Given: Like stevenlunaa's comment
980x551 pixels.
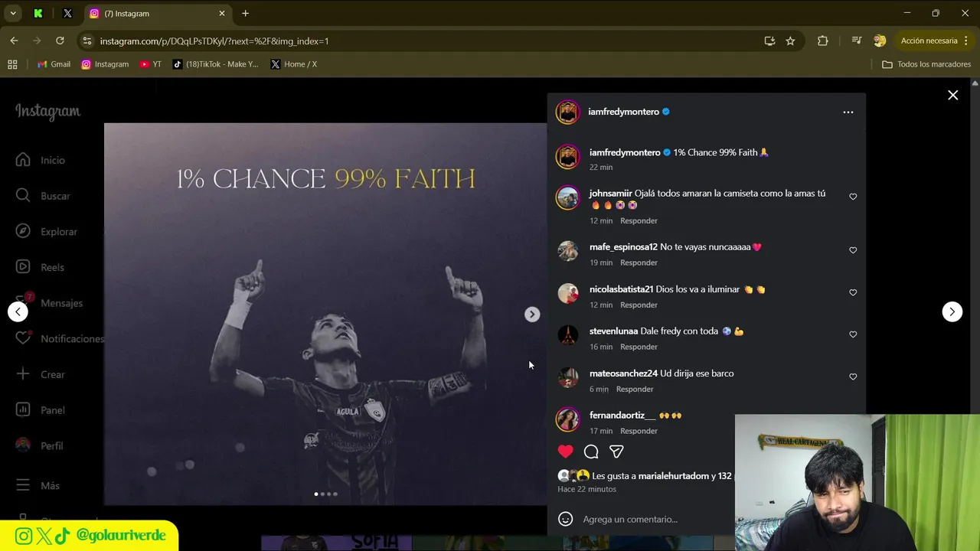Looking at the screenshot, I should pyautogui.click(x=853, y=334).
